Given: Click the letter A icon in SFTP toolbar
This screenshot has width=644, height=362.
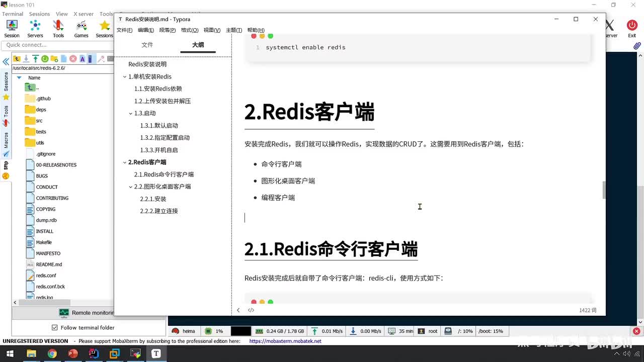Looking at the screenshot, I should point(83,59).
